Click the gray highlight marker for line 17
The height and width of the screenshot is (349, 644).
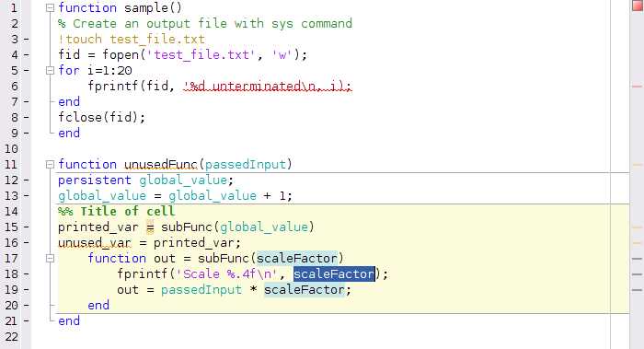(x=637, y=259)
